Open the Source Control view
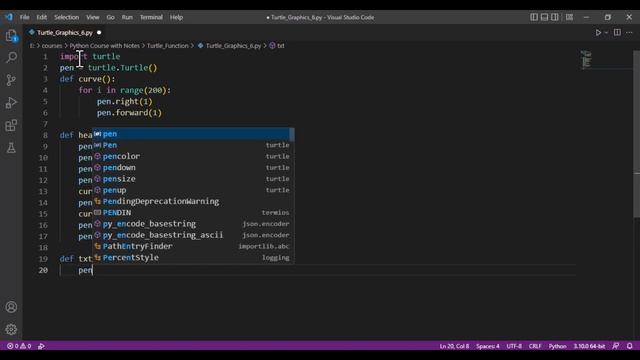Screen dimensions: 640x360 point(11,80)
